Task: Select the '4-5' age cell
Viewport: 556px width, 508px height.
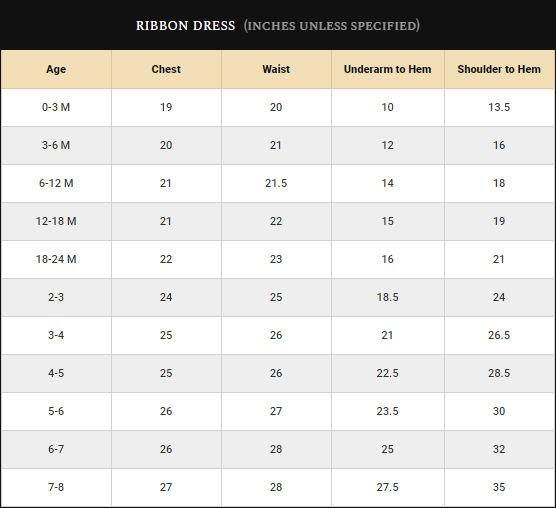Action: [56, 373]
